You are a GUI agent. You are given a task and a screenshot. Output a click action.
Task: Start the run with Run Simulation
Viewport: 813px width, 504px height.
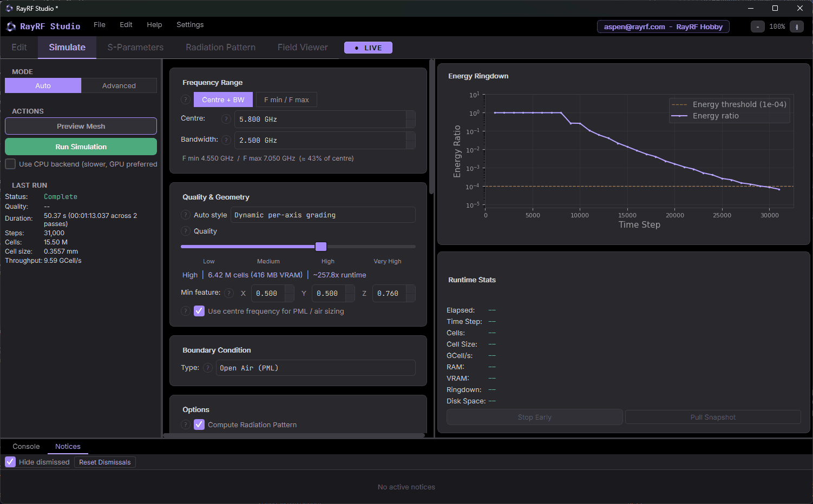coord(81,147)
